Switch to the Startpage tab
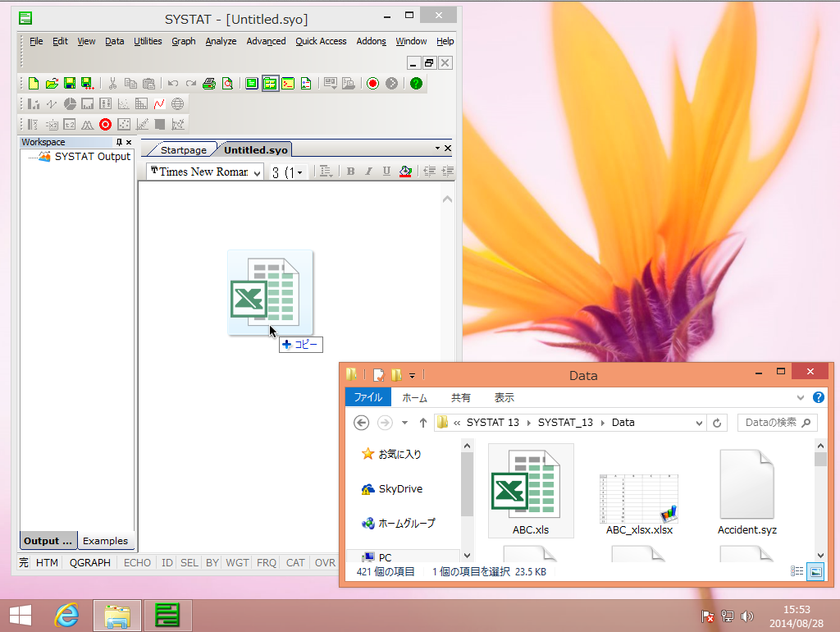Viewport: 840px width, 632px height. tap(183, 150)
